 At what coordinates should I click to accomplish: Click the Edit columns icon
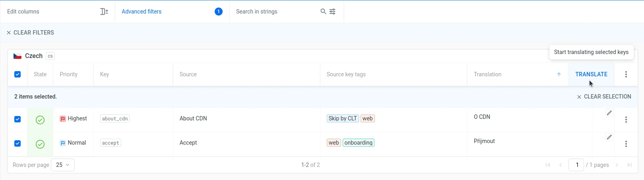pos(104,12)
